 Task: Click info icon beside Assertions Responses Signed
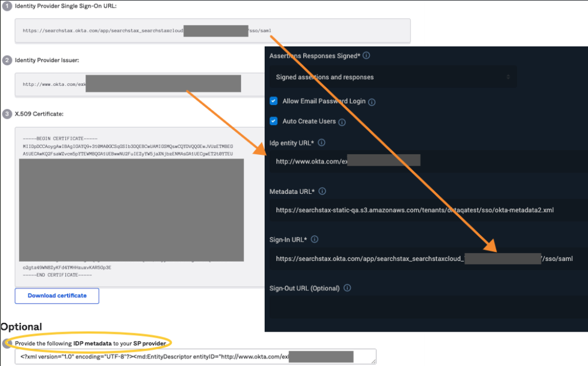tap(366, 56)
